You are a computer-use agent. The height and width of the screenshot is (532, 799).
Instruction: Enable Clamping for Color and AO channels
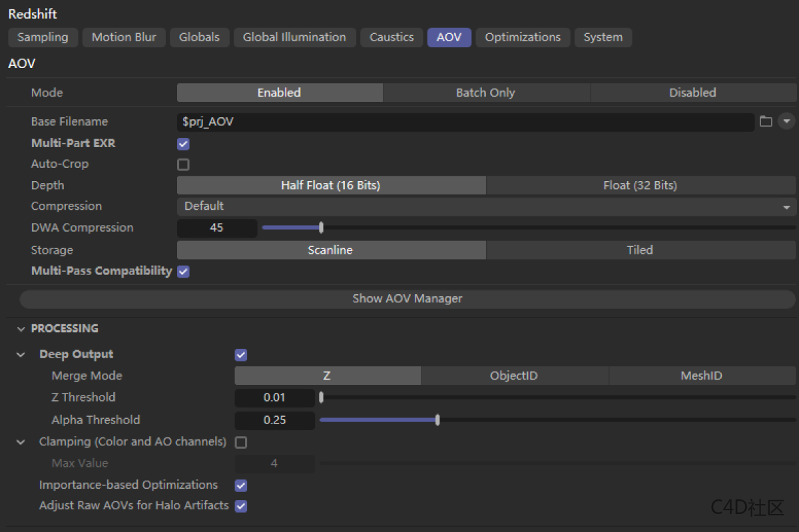point(241,442)
